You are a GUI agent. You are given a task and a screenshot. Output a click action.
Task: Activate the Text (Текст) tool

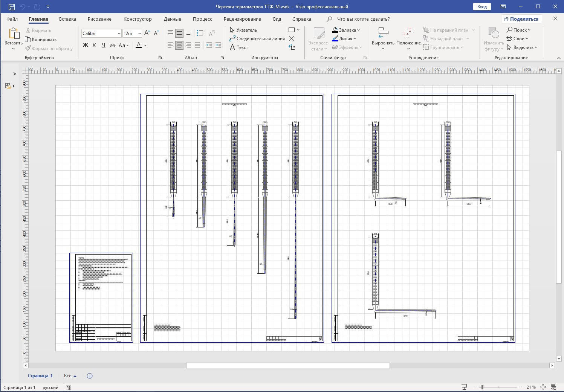pos(239,47)
